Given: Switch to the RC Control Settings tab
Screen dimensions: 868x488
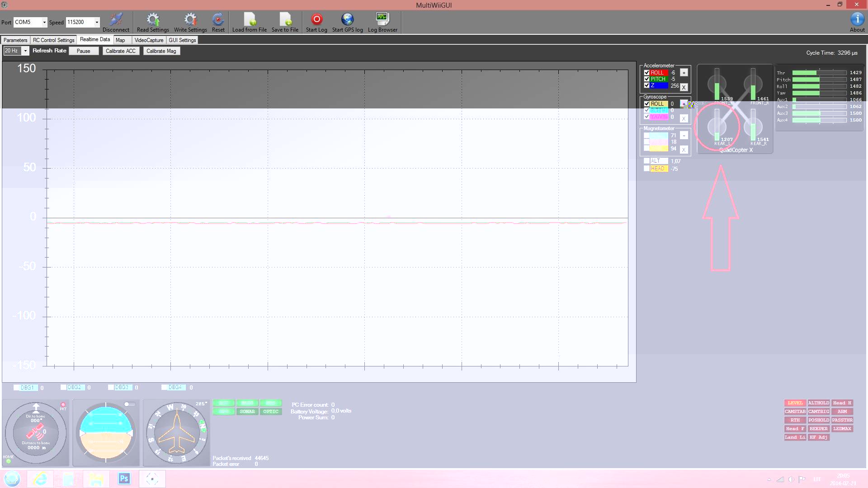Looking at the screenshot, I should click(x=53, y=40).
